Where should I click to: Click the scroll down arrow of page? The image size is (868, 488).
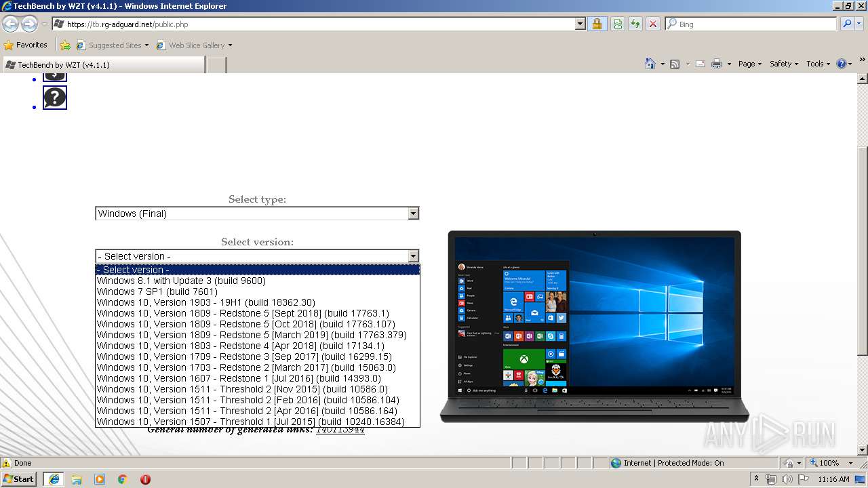pos(862,450)
